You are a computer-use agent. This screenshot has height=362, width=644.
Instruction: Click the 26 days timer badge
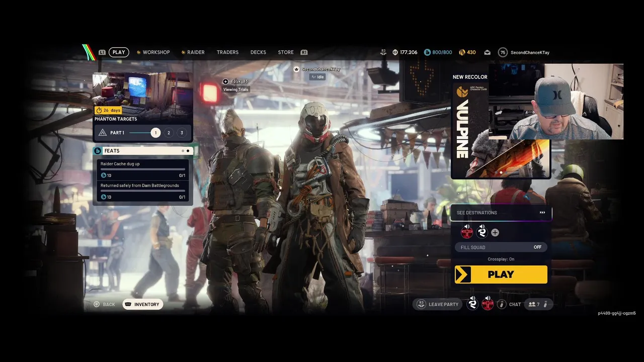108,110
